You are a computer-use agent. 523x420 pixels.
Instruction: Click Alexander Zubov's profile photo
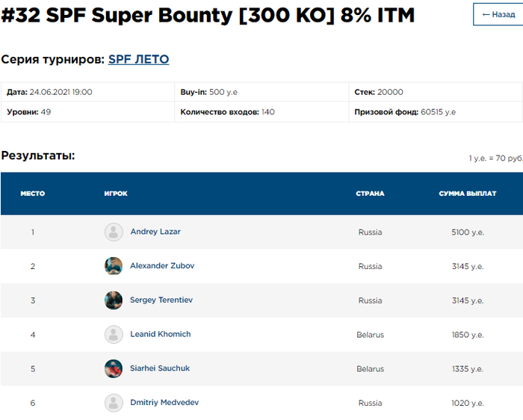114,266
